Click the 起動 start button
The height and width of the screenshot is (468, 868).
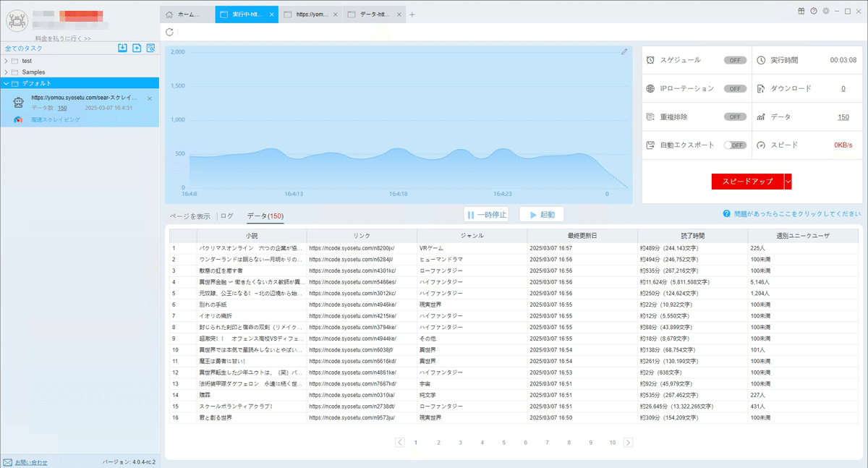click(x=542, y=215)
